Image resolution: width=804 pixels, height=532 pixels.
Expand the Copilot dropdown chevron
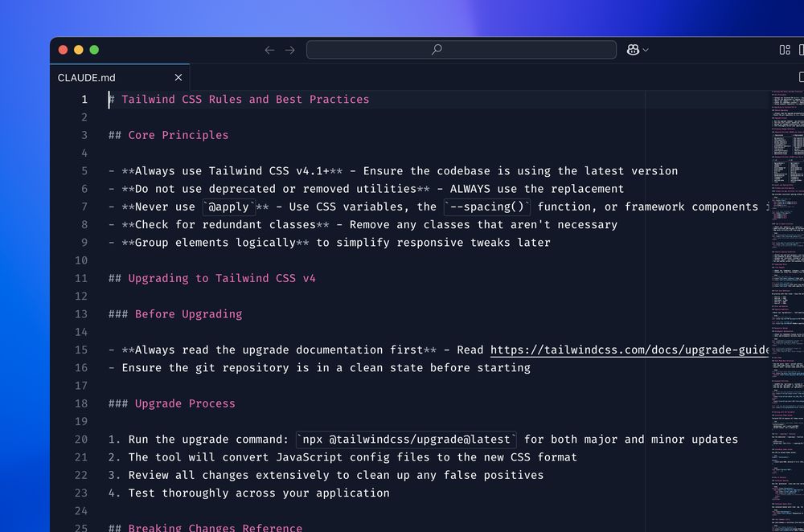pyautogui.click(x=646, y=50)
